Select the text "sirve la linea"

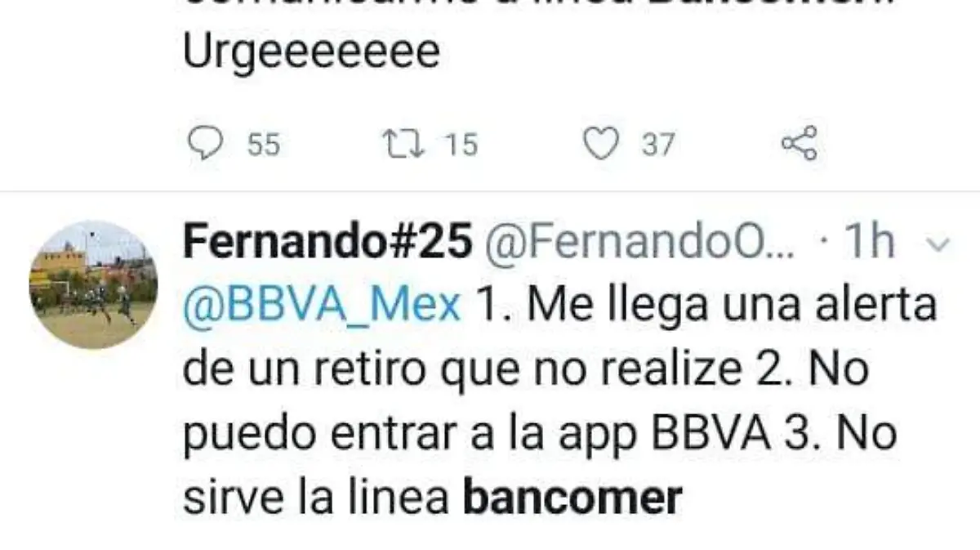[317, 497]
